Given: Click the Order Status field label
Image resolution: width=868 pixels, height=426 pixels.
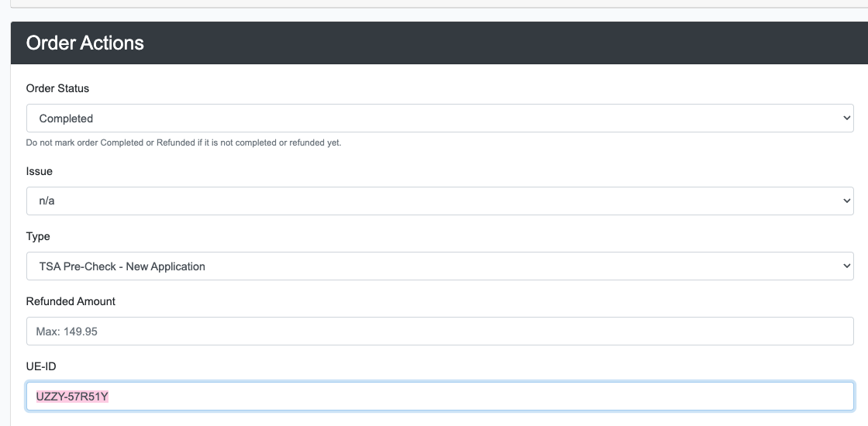Looking at the screenshot, I should coord(57,88).
